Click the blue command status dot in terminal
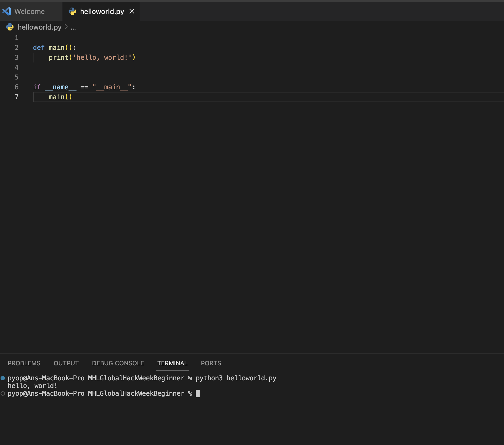 (3, 378)
